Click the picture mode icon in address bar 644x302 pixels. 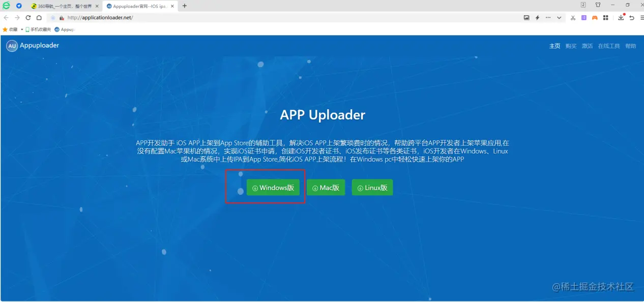[x=526, y=17]
